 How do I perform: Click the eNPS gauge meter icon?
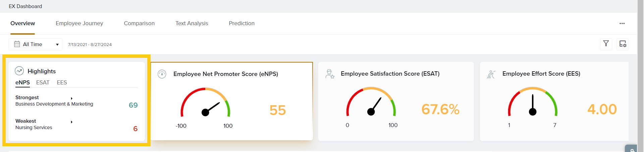click(x=162, y=74)
